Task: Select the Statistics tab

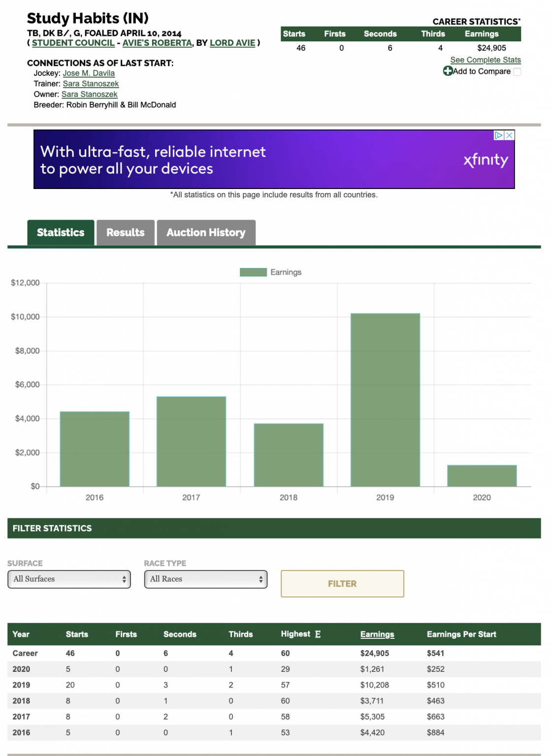Action: [x=61, y=233]
